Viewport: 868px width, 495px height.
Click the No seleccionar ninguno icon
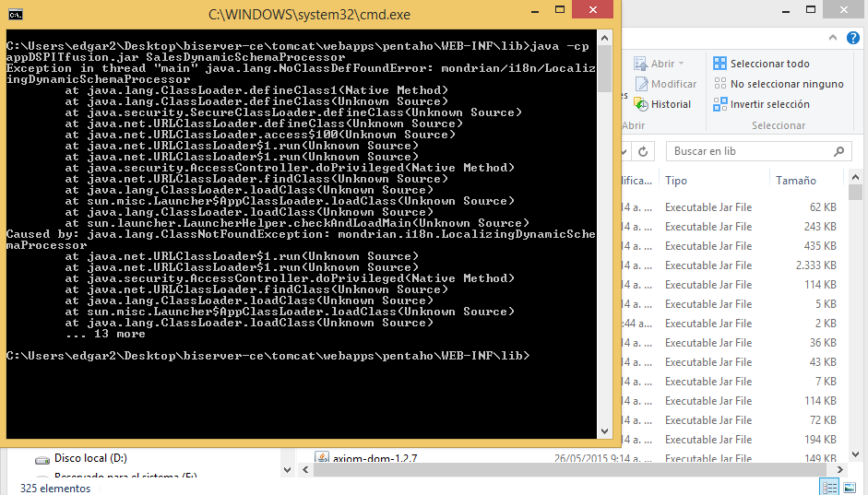coord(719,84)
